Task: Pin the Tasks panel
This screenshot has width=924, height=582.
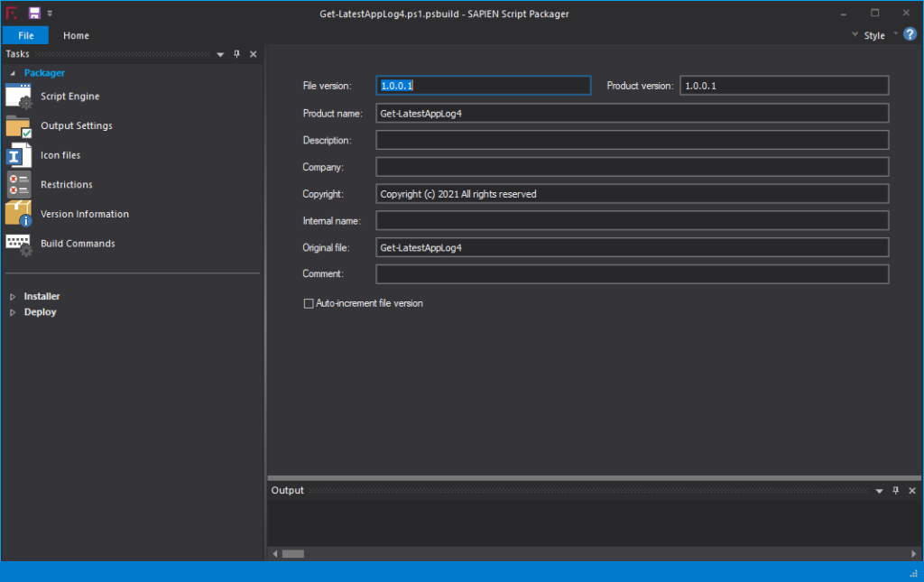Action: (x=237, y=54)
